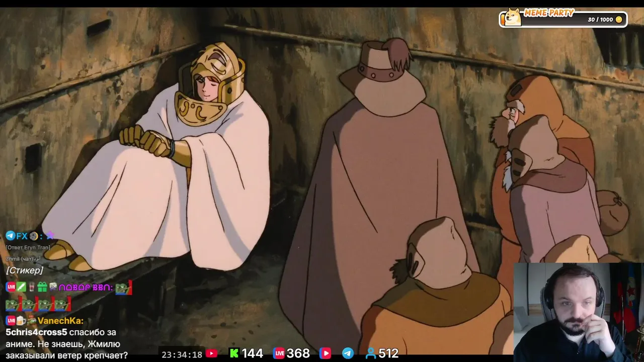Click the beer mug badge by VanechKa
This screenshot has width=644, height=362.
(x=21, y=320)
